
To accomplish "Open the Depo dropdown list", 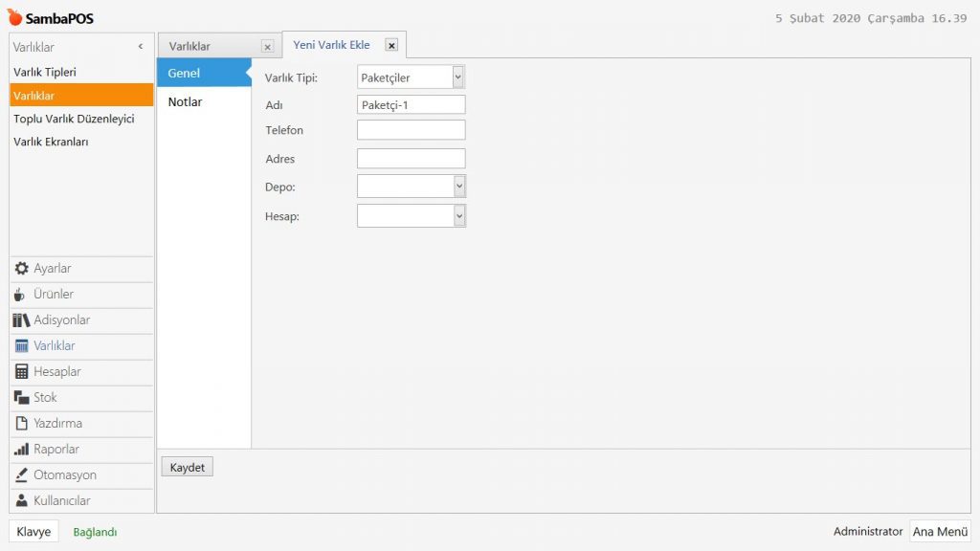I will 458,187.
